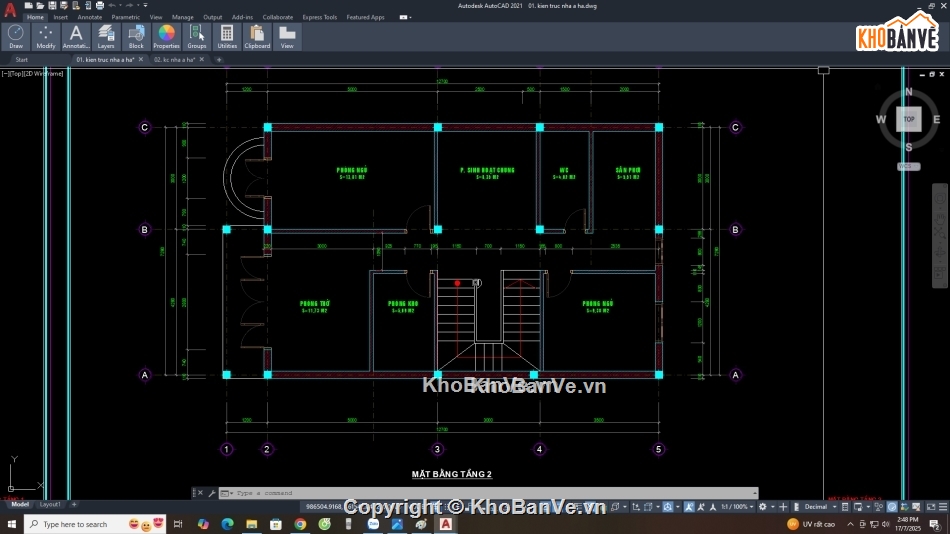The height and width of the screenshot is (534, 950).
Task: Click the TOP face of the ViewCube
Action: point(909,119)
